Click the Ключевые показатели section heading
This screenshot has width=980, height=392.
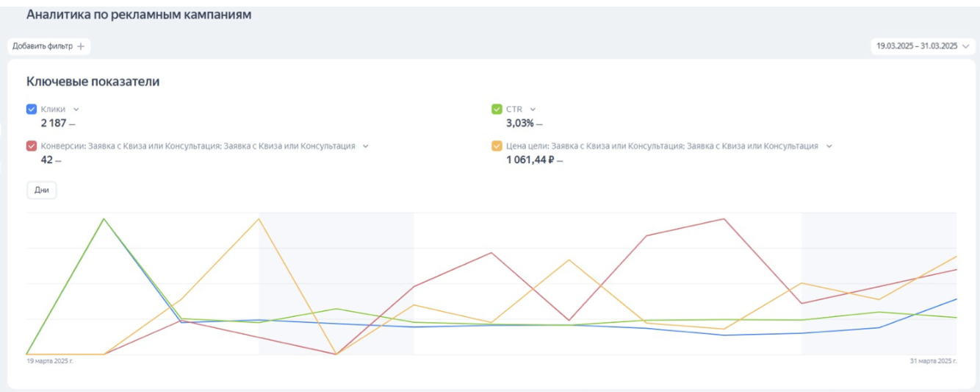tap(93, 82)
